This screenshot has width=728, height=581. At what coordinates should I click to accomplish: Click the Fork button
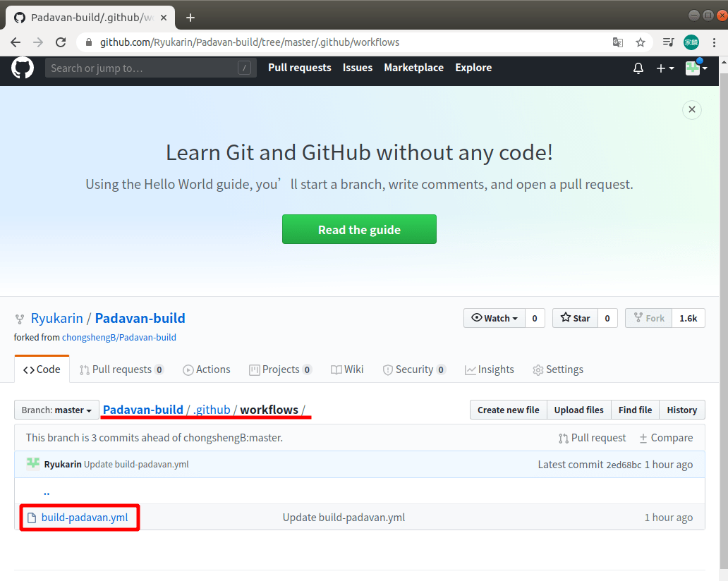tap(648, 318)
